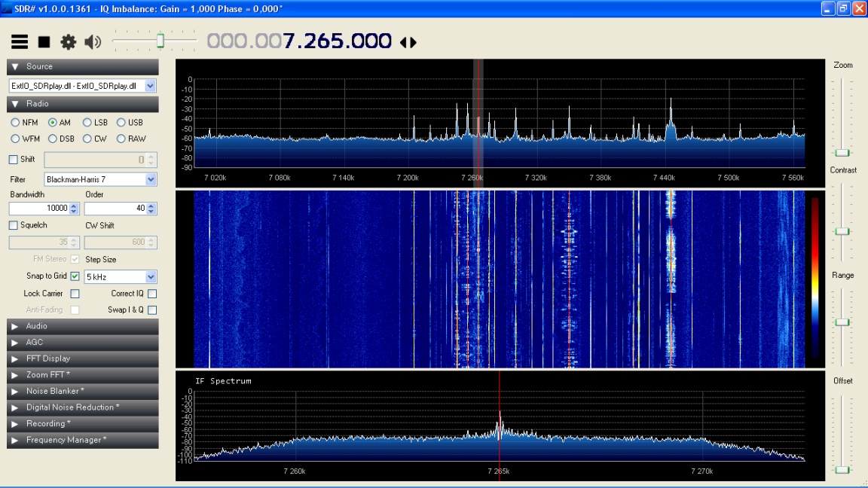The image size is (868, 488).
Task: Open the hamburger menu icon
Action: click(20, 41)
